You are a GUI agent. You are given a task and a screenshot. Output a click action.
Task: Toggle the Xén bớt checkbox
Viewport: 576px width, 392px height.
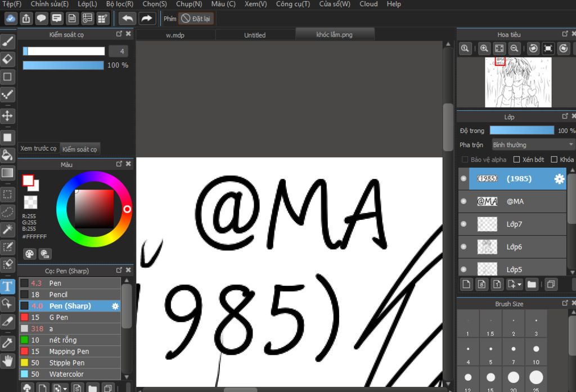[x=516, y=160]
